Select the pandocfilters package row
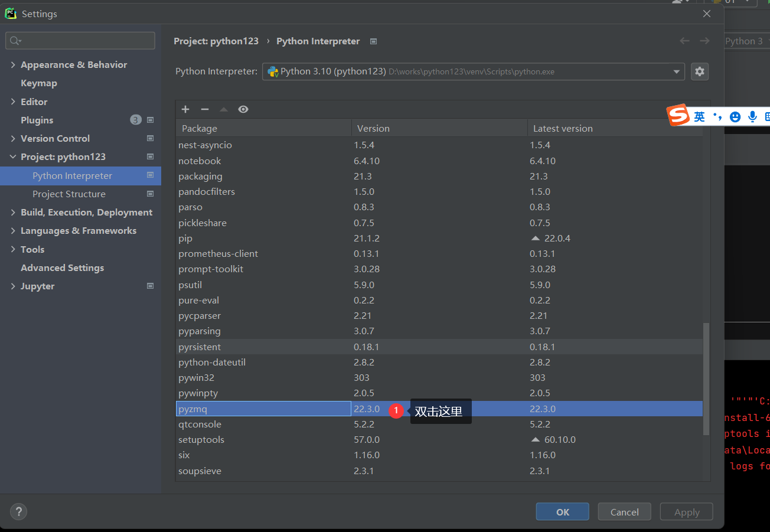 click(x=439, y=191)
